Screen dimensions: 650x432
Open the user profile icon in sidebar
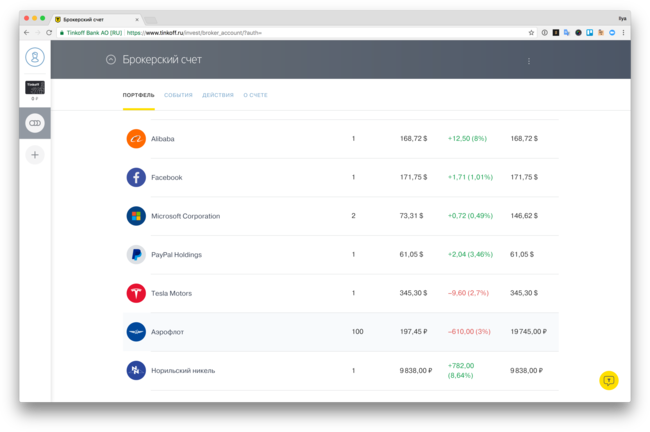35,58
